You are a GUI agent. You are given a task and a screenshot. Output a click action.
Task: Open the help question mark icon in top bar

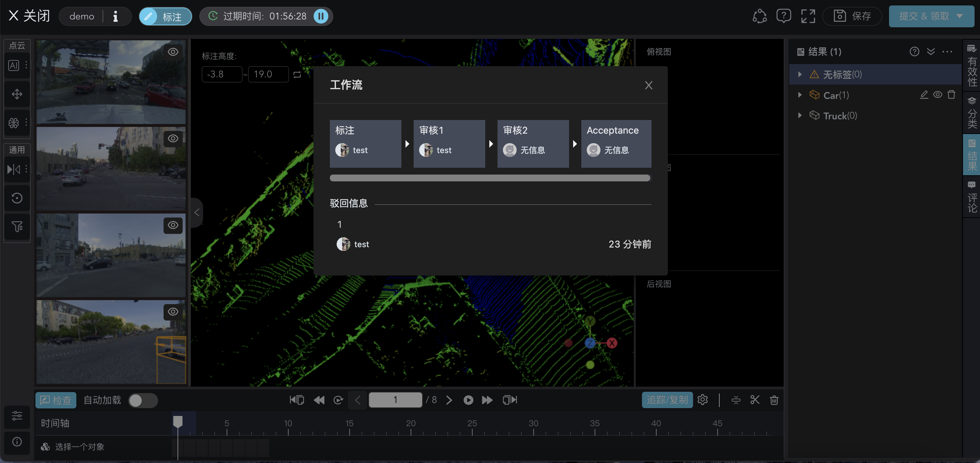point(784,16)
